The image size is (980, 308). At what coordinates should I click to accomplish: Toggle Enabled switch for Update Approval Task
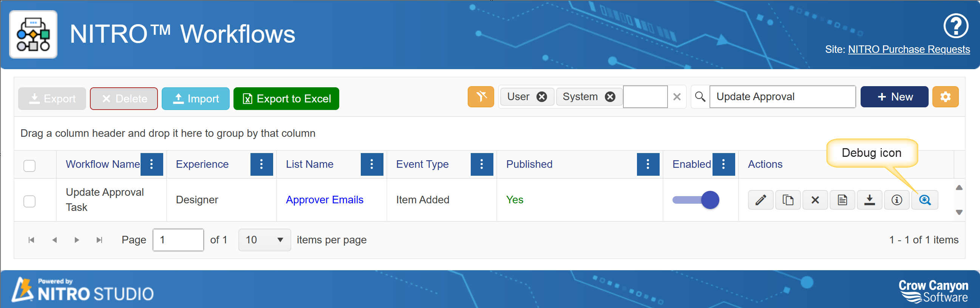(696, 200)
